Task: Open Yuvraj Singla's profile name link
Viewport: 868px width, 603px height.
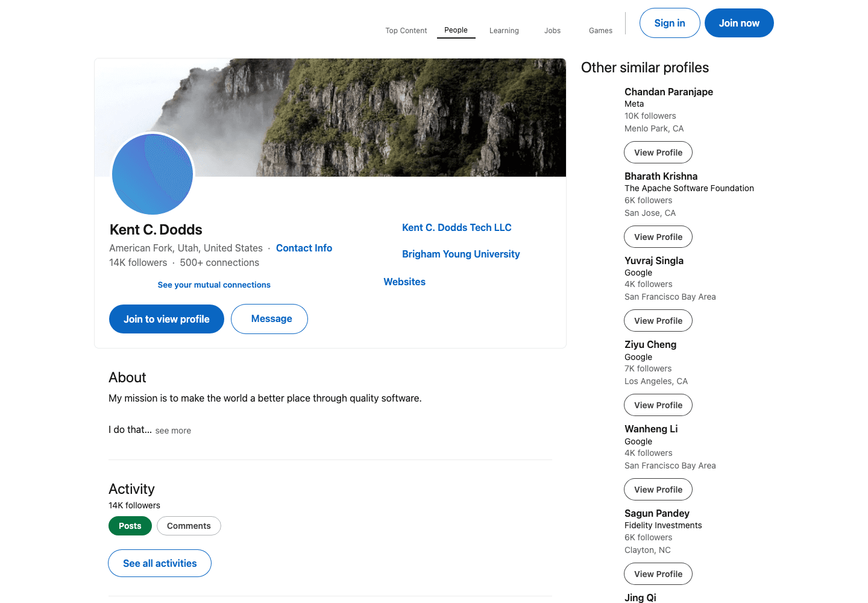Action: [x=654, y=260]
